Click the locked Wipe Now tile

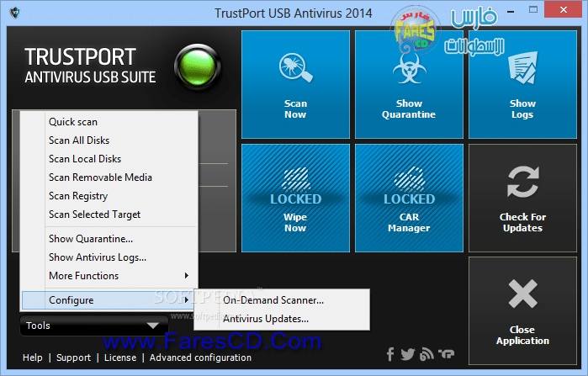point(295,198)
